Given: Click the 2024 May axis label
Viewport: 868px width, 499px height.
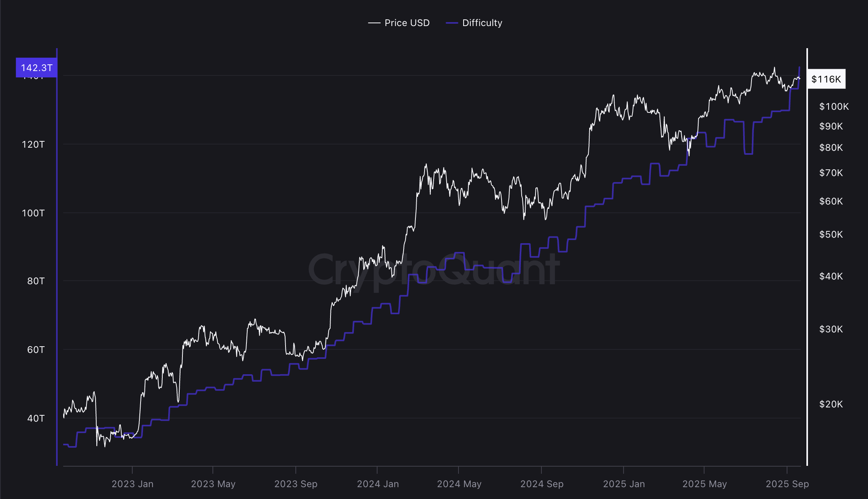Looking at the screenshot, I should click(460, 484).
